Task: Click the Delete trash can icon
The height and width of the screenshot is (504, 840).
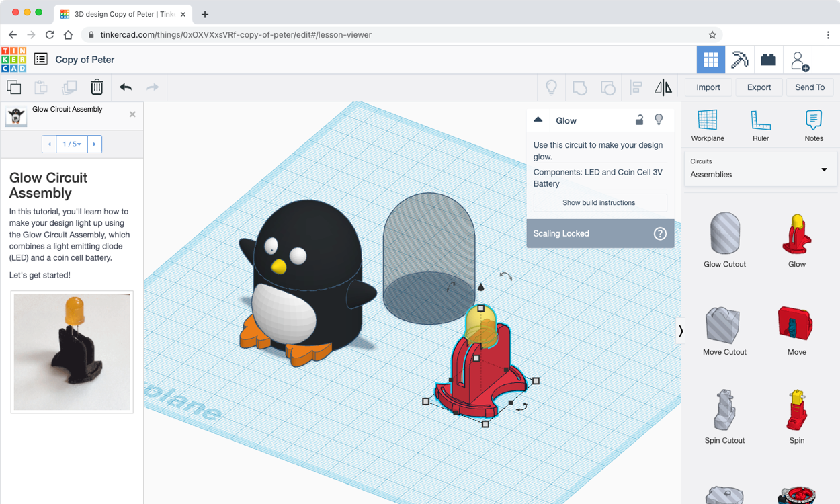Action: pos(97,87)
